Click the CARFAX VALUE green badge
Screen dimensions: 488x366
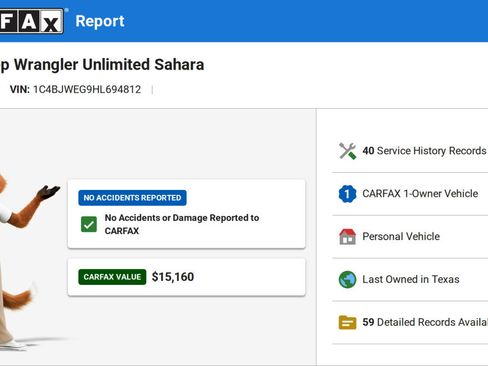click(112, 277)
